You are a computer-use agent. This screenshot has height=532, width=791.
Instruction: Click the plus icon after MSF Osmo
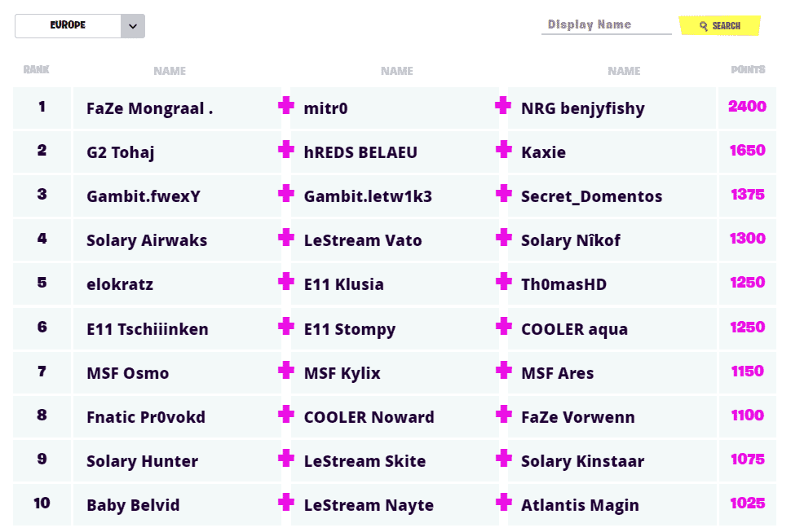click(x=286, y=370)
